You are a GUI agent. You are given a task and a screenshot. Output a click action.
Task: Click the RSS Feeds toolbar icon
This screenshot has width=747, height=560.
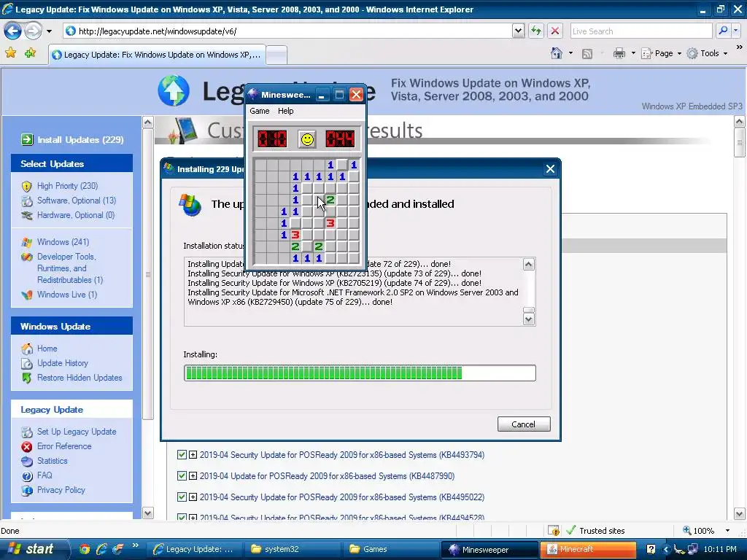(587, 54)
